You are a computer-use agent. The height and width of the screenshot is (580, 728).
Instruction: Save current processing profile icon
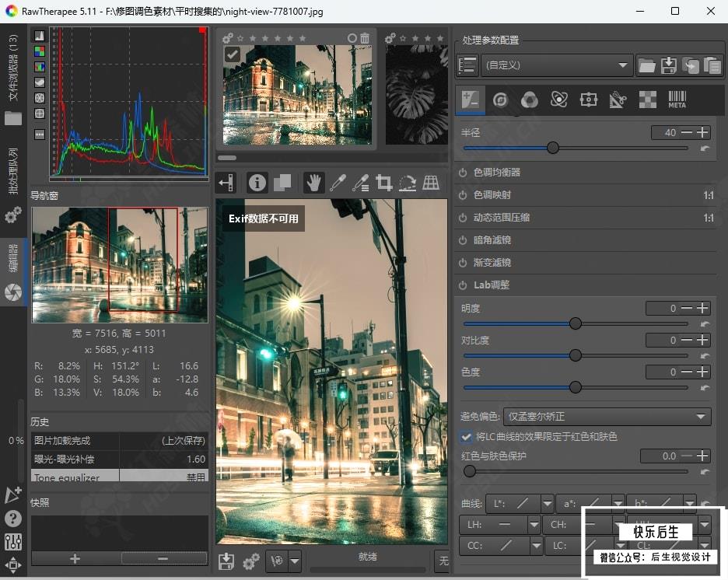pyautogui.click(x=669, y=65)
